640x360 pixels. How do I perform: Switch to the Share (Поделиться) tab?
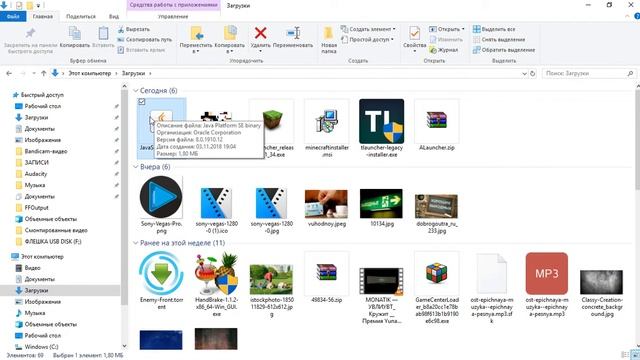(x=81, y=17)
